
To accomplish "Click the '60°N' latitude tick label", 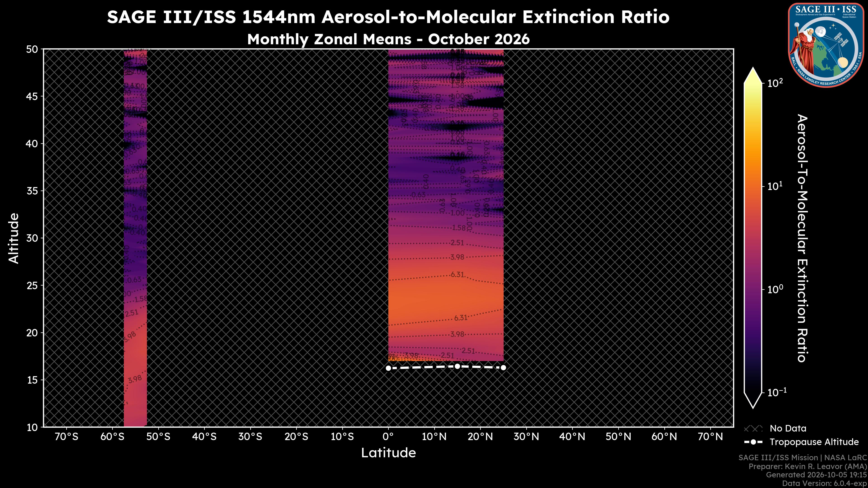I will [665, 437].
